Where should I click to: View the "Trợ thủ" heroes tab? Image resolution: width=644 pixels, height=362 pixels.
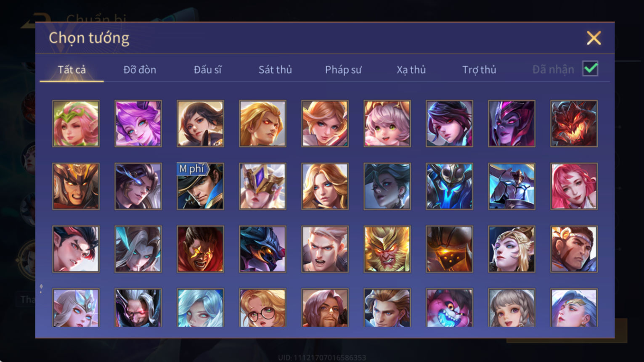pyautogui.click(x=479, y=69)
